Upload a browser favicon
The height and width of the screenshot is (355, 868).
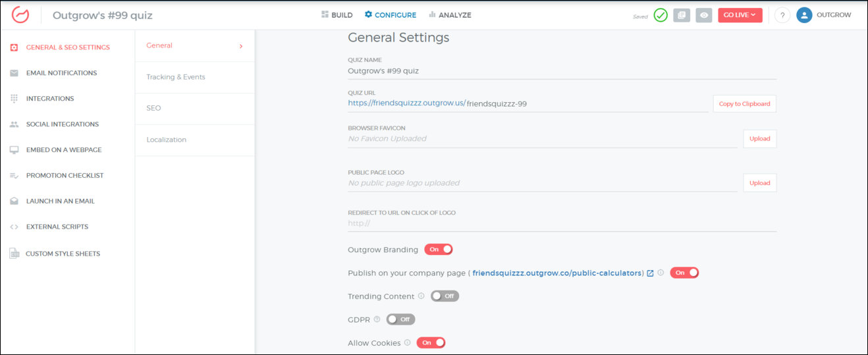[x=759, y=139]
